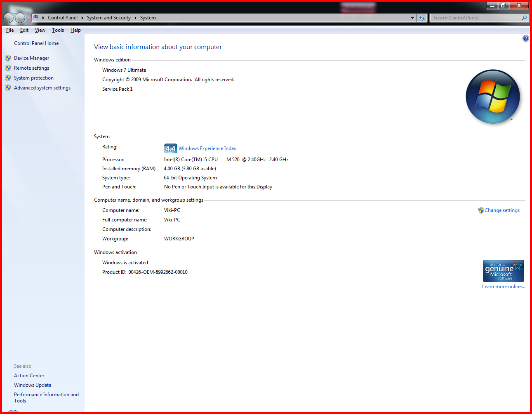Refresh the address bar location
Screen dimensions: 532x414
(421, 18)
